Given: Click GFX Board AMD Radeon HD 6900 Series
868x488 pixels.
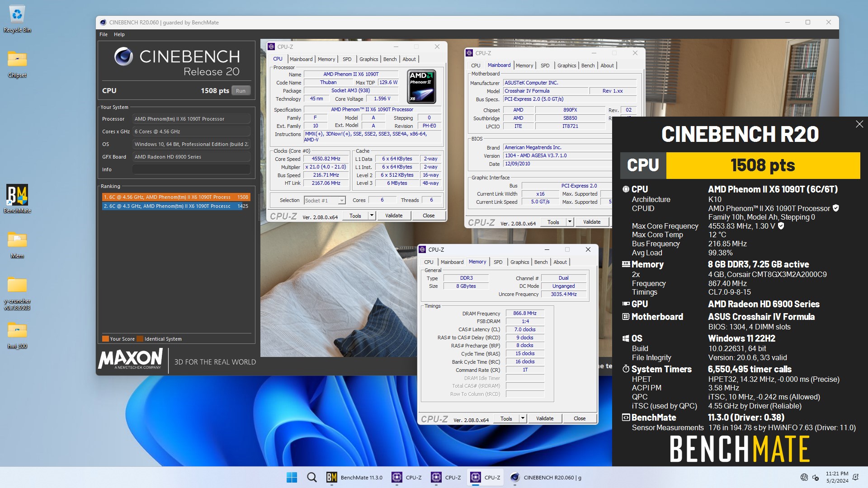Looking at the screenshot, I should (191, 157).
